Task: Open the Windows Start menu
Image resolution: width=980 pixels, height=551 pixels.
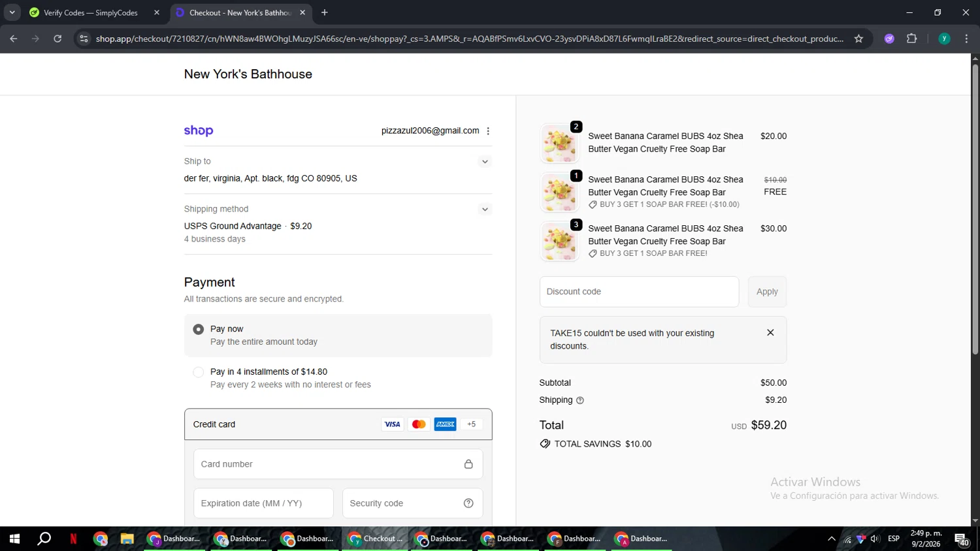Action: 14,539
